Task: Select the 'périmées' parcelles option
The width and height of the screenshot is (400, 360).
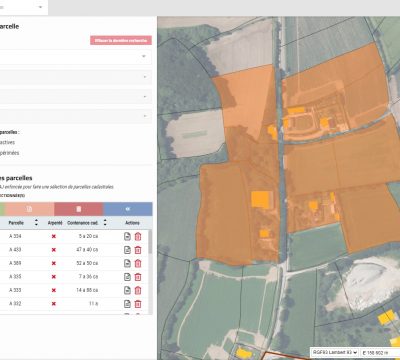Action: (x=9, y=153)
